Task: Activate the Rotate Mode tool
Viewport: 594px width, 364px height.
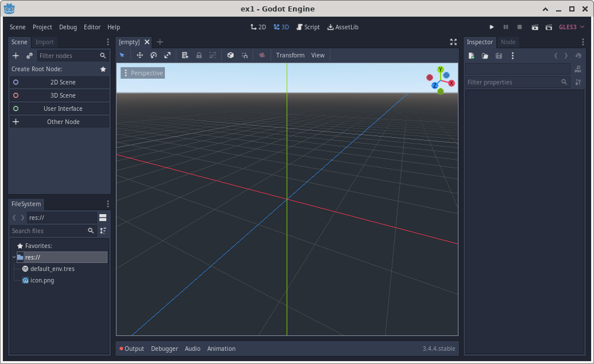Action: click(153, 55)
